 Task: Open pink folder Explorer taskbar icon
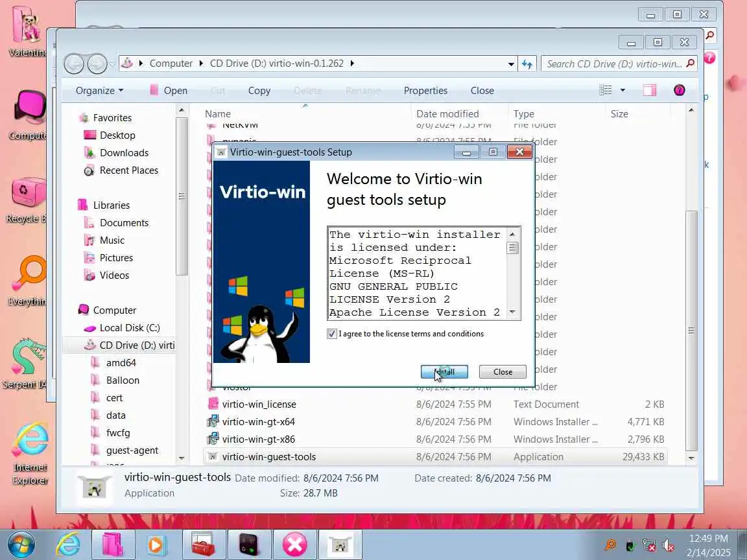pos(112,544)
